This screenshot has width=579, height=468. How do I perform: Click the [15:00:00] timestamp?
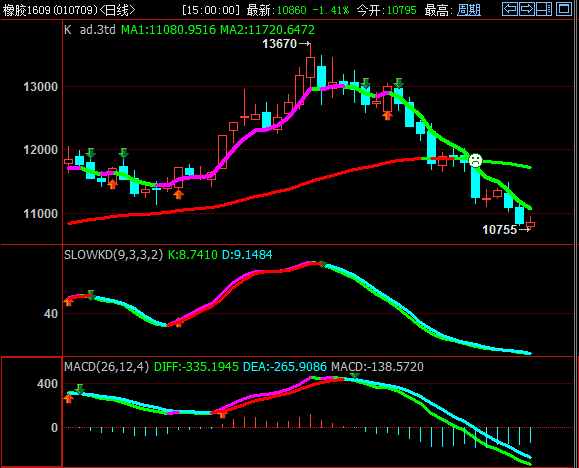click(x=211, y=10)
